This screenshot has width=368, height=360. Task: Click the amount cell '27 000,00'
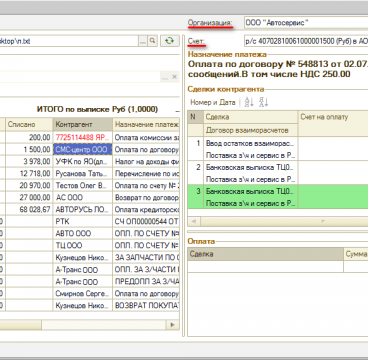tap(29, 198)
